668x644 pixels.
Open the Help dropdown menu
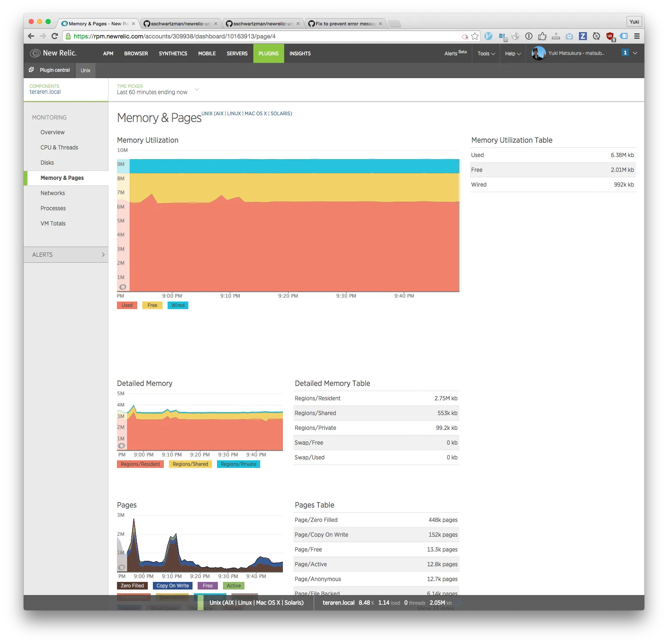pos(513,54)
